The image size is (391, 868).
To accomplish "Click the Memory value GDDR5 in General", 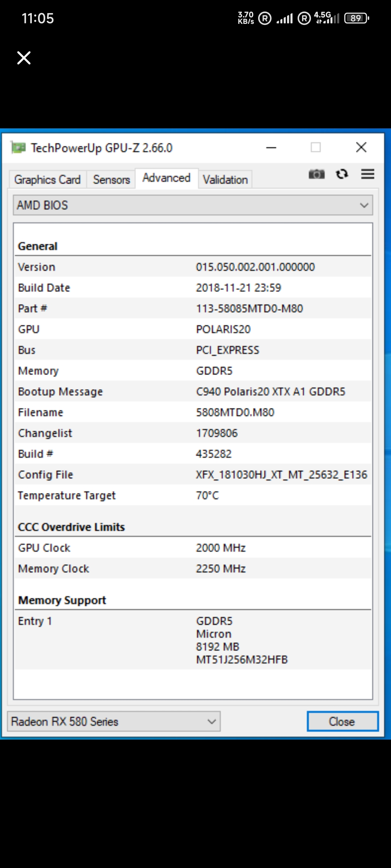I will pos(214,371).
